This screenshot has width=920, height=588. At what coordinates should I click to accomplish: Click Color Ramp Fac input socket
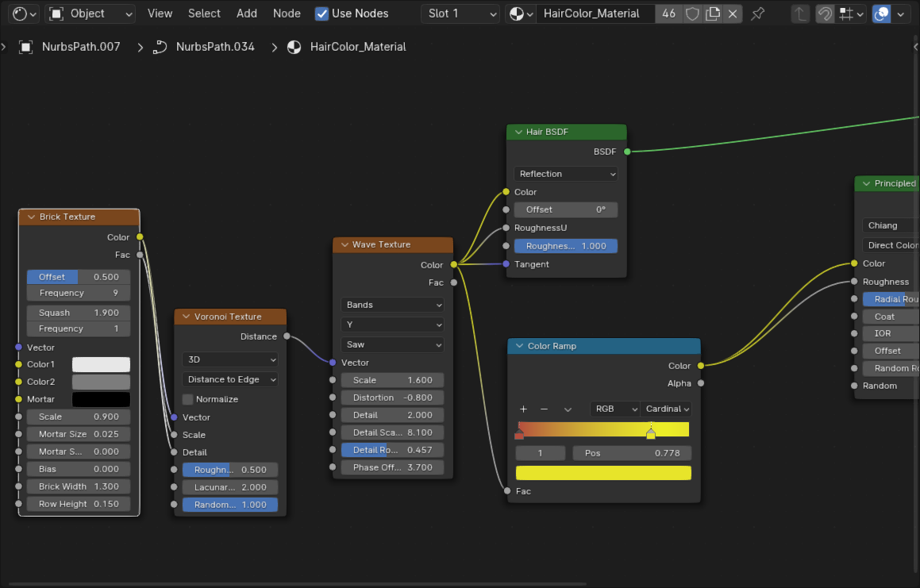pos(507,491)
